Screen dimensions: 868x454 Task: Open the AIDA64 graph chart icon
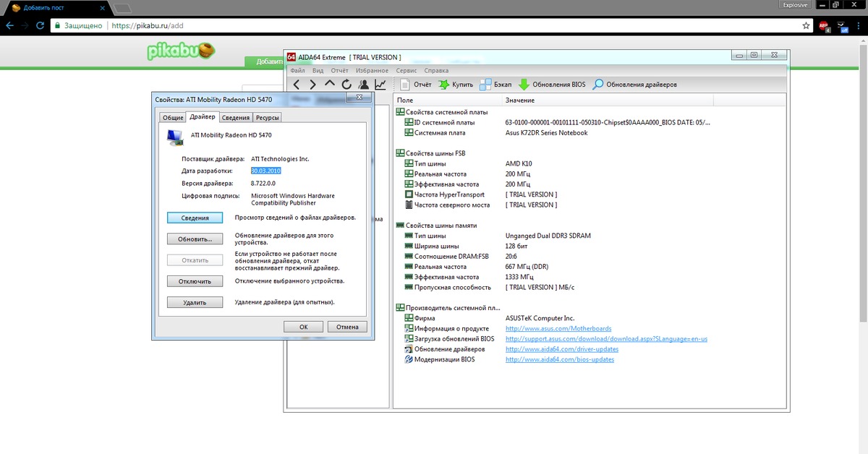(380, 85)
